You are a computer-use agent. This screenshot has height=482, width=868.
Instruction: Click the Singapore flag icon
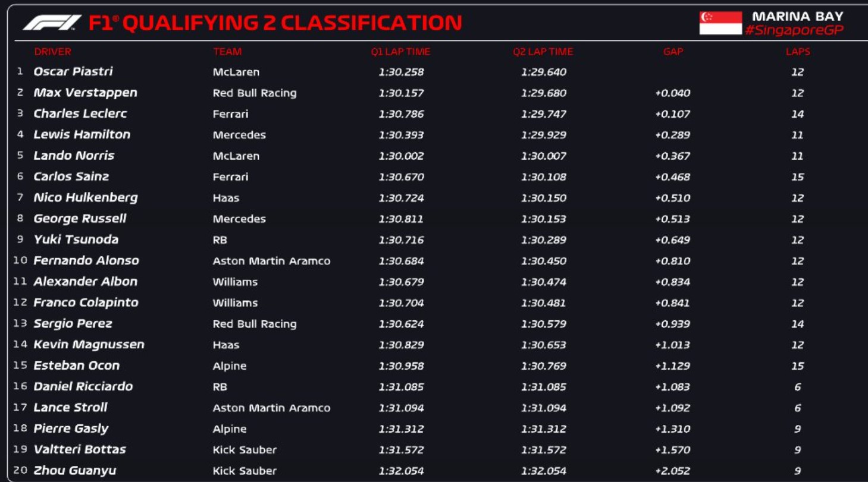[720, 23]
